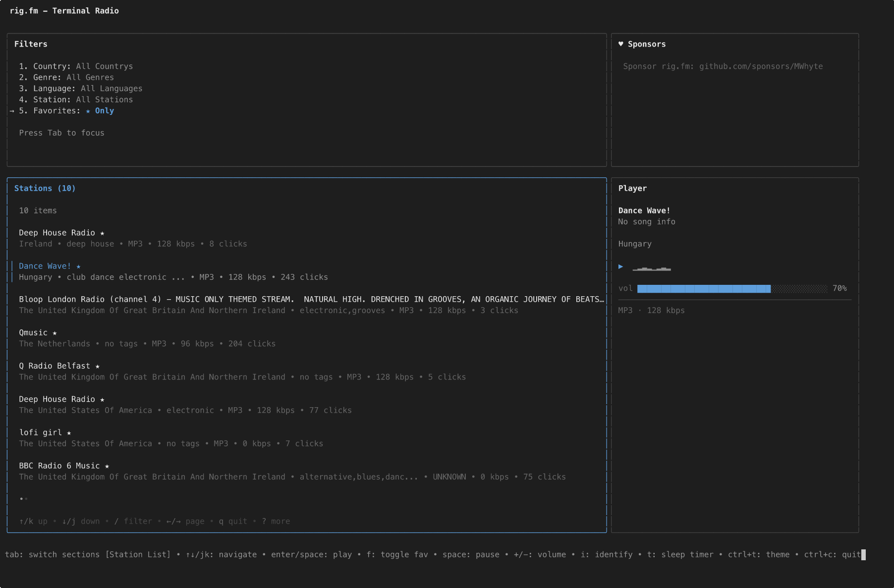Click the '←/→ page' hint
Image resolution: width=894 pixels, height=588 pixels.
pos(185,522)
